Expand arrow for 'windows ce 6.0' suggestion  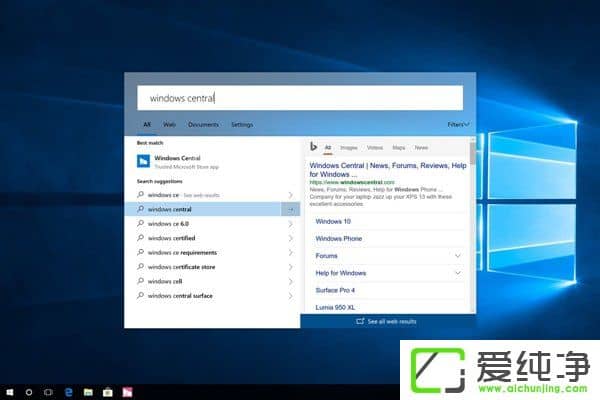tap(290, 224)
